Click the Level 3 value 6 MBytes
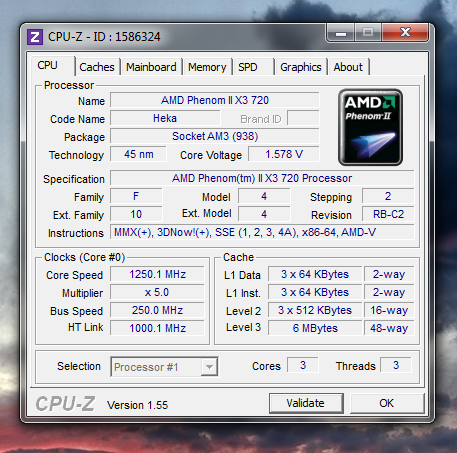457x453 pixels. point(315,328)
